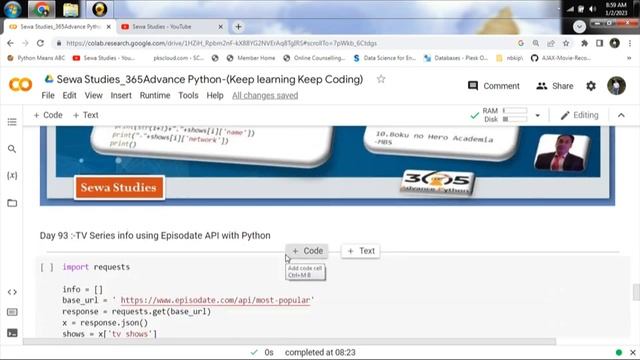
Task: Open the tab search dropdown button
Action: pyautogui.click(x=579, y=27)
